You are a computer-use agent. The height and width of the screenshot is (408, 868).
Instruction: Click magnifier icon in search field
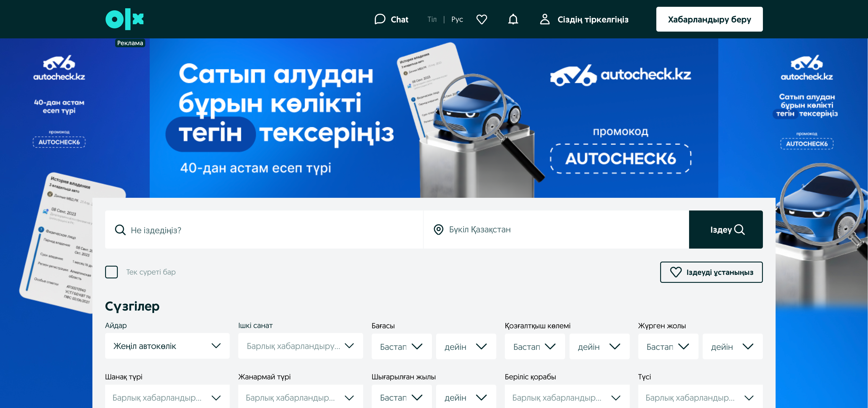(120, 230)
